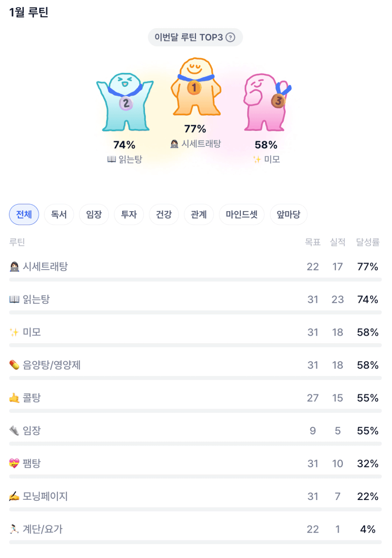Click the 읽는탕 progress bar
Image resolution: width=392 pixels, height=558 pixels.
pyautogui.click(x=195, y=313)
